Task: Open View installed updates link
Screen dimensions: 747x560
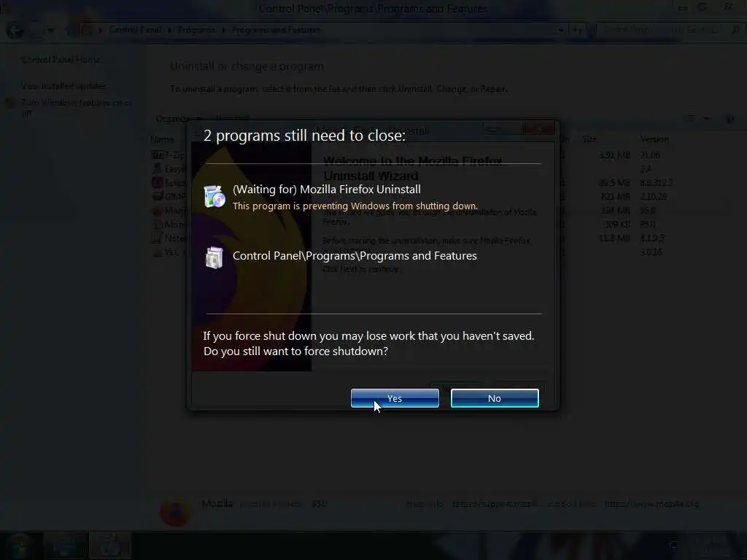Action: (64, 86)
